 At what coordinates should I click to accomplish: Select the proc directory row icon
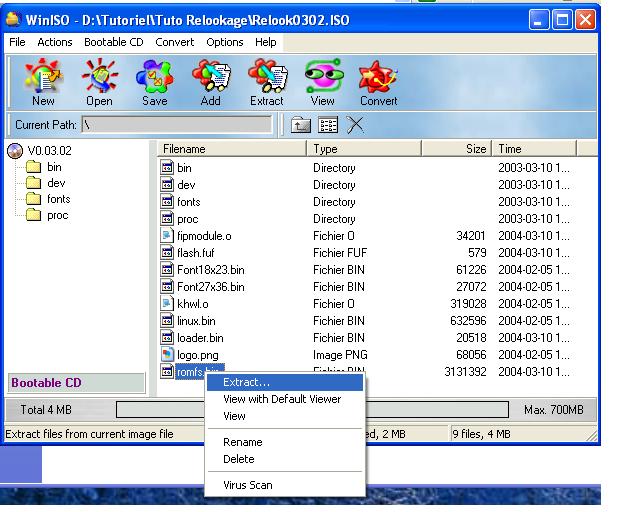coord(167,219)
